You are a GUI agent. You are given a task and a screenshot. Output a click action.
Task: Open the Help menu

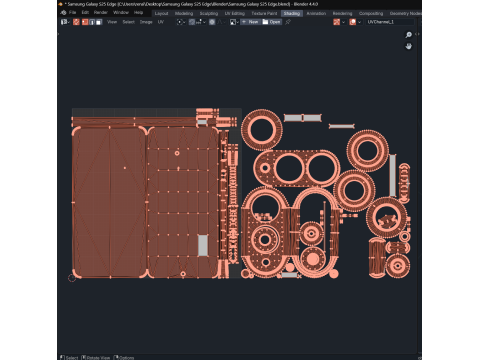click(138, 13)
